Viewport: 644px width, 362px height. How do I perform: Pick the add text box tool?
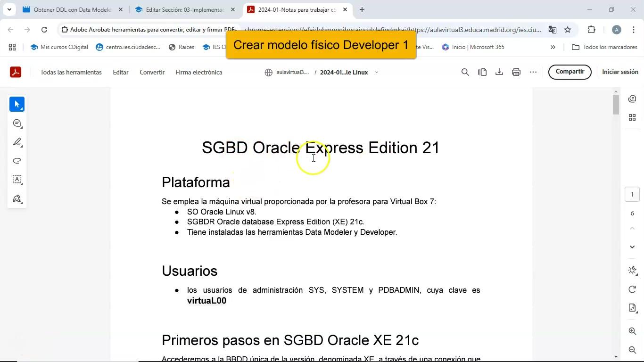17,180
